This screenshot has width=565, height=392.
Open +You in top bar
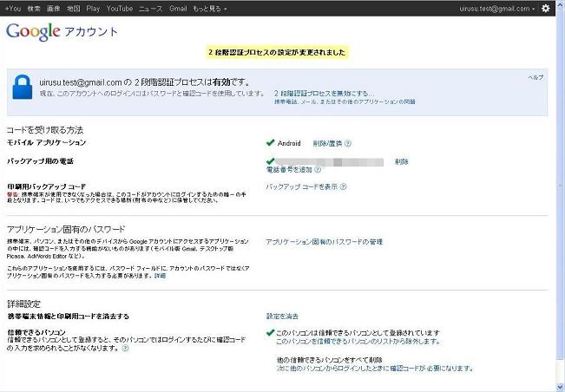click(x=13, y=9)
